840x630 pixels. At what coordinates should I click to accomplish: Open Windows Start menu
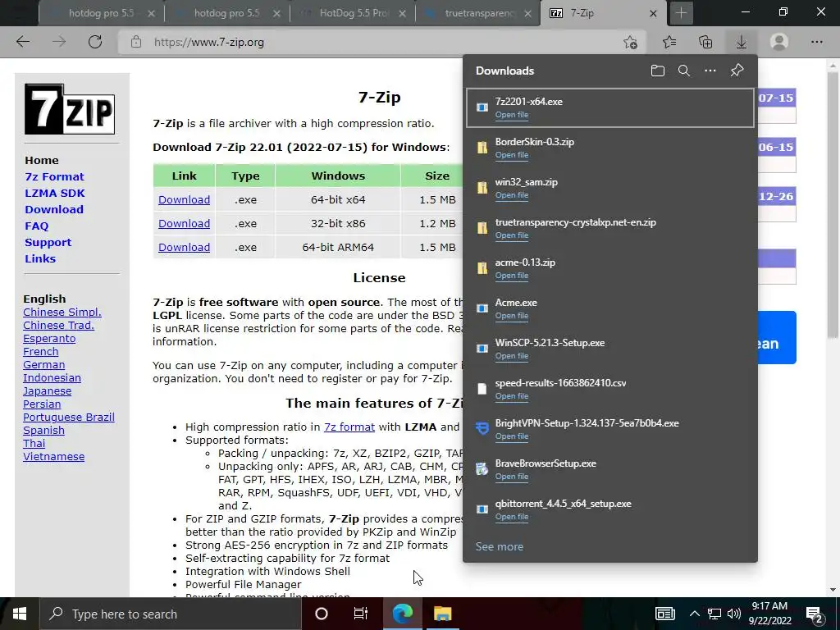coord(20,614)
